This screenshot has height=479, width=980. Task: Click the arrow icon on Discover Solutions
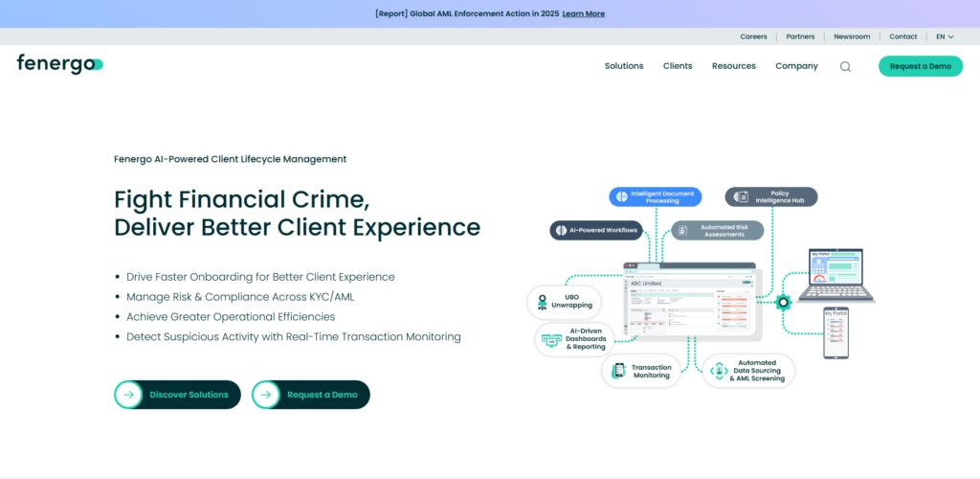pos(129,395)
